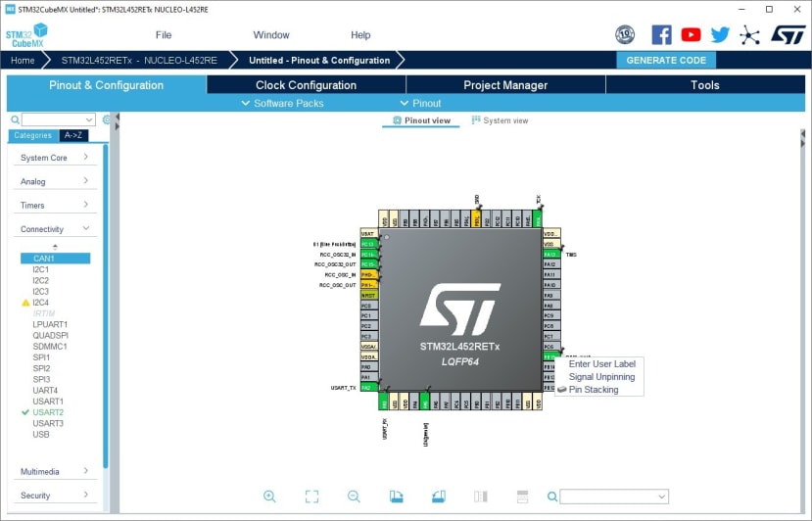
Task: Zoom out of the chip pinout
Action: [354, 497]
